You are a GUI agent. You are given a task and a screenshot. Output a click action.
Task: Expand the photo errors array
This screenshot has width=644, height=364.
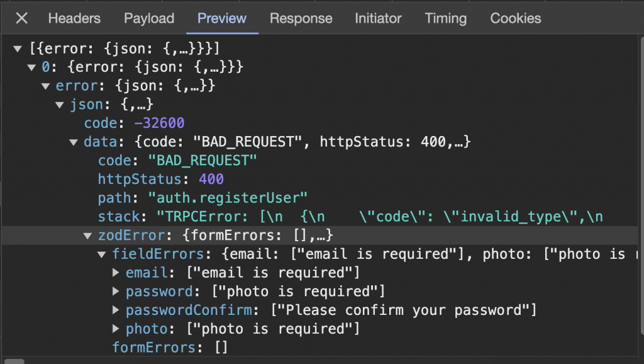click(116, 329)
